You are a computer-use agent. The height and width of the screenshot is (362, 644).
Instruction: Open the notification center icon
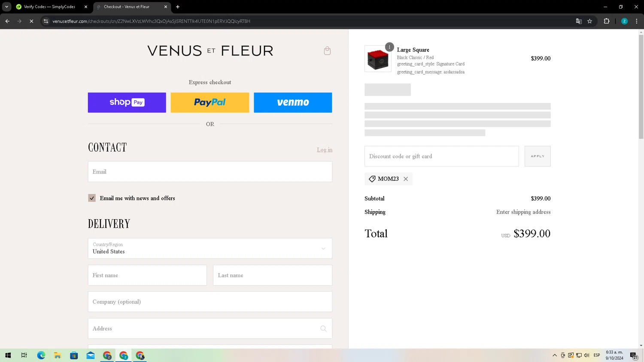634,355
